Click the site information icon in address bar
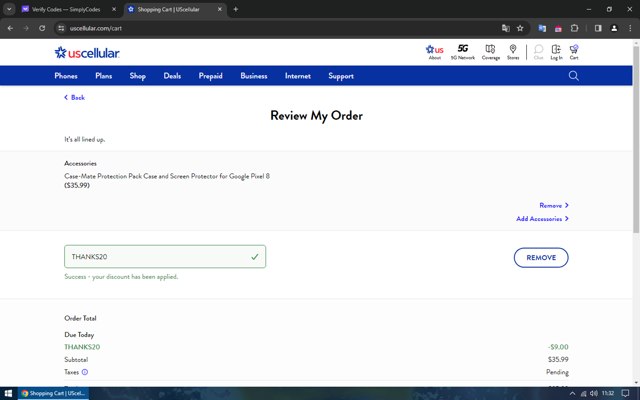The image size is (640, 400). (61, 28)
